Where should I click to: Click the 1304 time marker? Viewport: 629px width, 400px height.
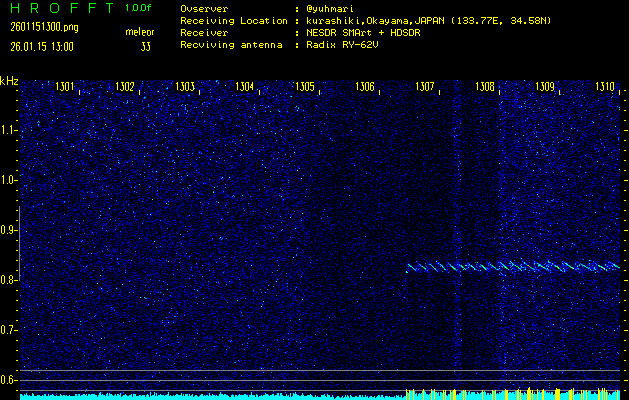coord(245,87)
